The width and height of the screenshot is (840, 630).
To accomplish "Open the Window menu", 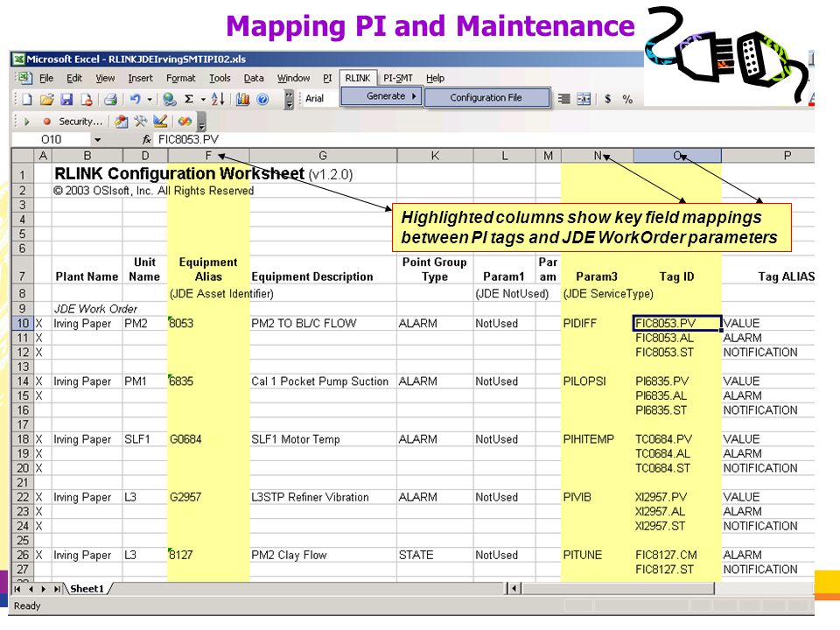I will [x=294, y=78].
